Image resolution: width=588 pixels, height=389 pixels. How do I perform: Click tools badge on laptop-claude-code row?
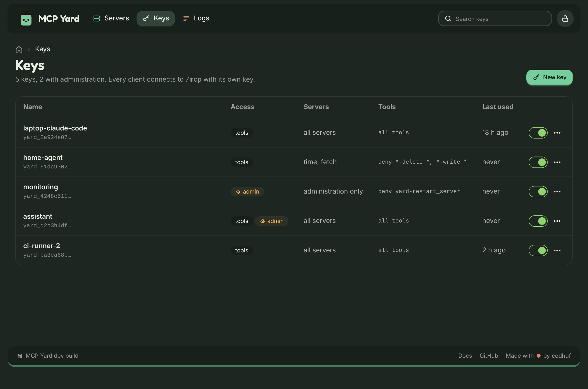[x=242, y=133]
